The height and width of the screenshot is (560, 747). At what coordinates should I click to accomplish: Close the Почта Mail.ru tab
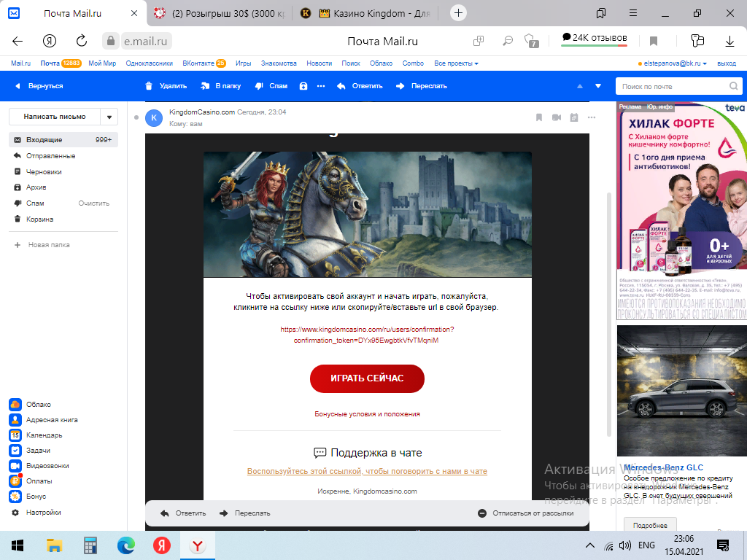[134, 13]
